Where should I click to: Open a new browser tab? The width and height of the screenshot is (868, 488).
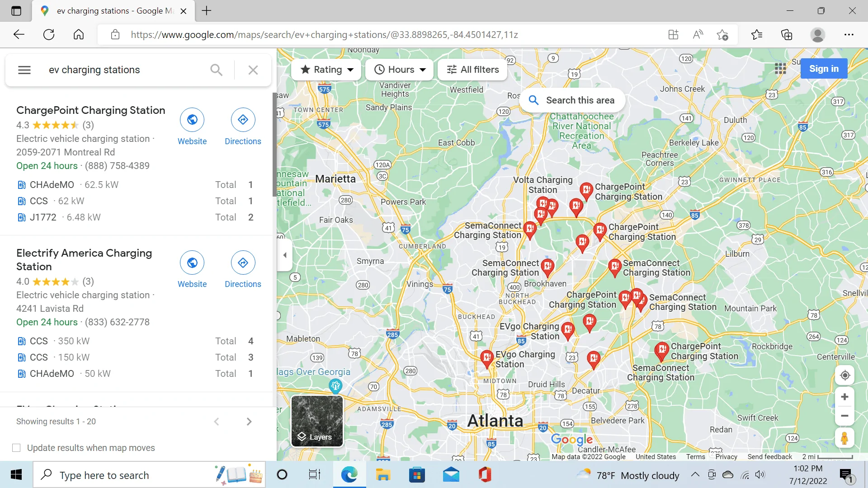[207, 11]
